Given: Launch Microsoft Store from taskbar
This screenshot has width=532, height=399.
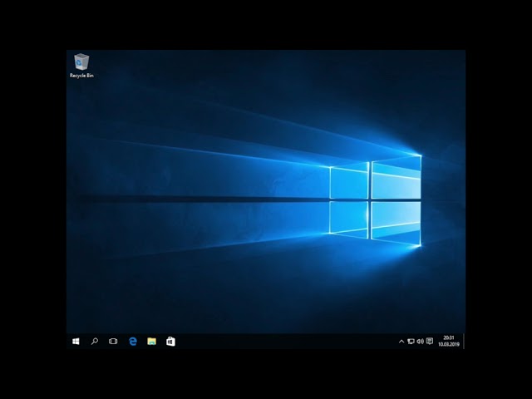Looking at the screenshot, I should point(170,342).
